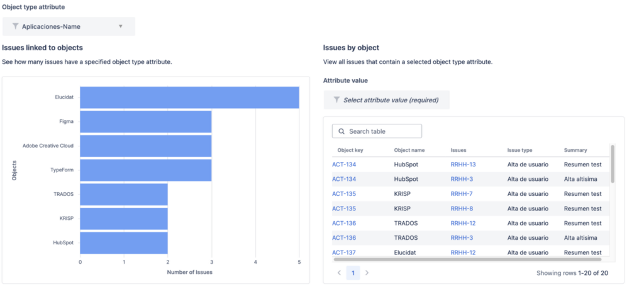This screenshot has width=644, height=292.
Task: Open the RRHH-13 issue link
Action: [x=463, y=165]
